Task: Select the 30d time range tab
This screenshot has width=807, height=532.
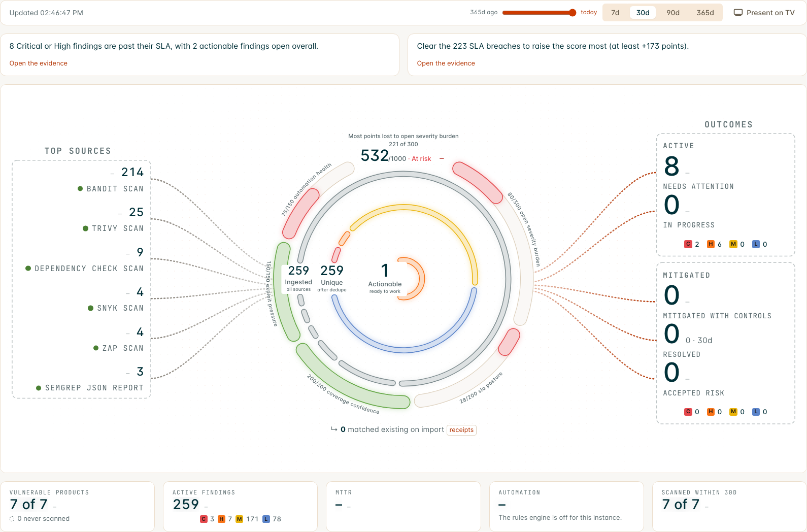Action: click(x=643, y=13)
